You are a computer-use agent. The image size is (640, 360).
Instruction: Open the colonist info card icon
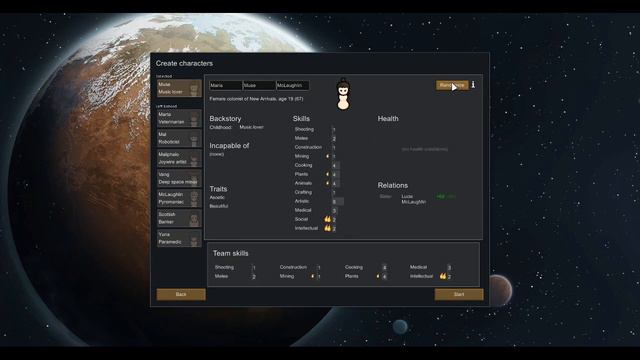(x=473, y=84)
